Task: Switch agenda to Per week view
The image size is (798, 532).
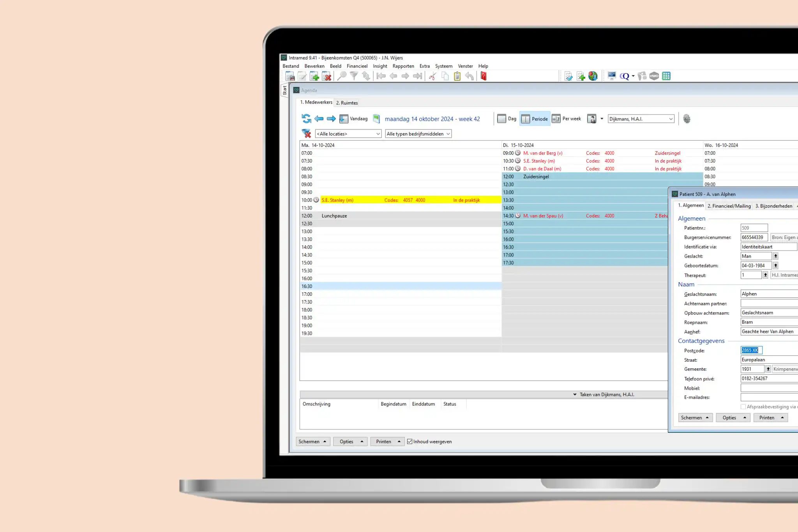Action: pos(567,118)
